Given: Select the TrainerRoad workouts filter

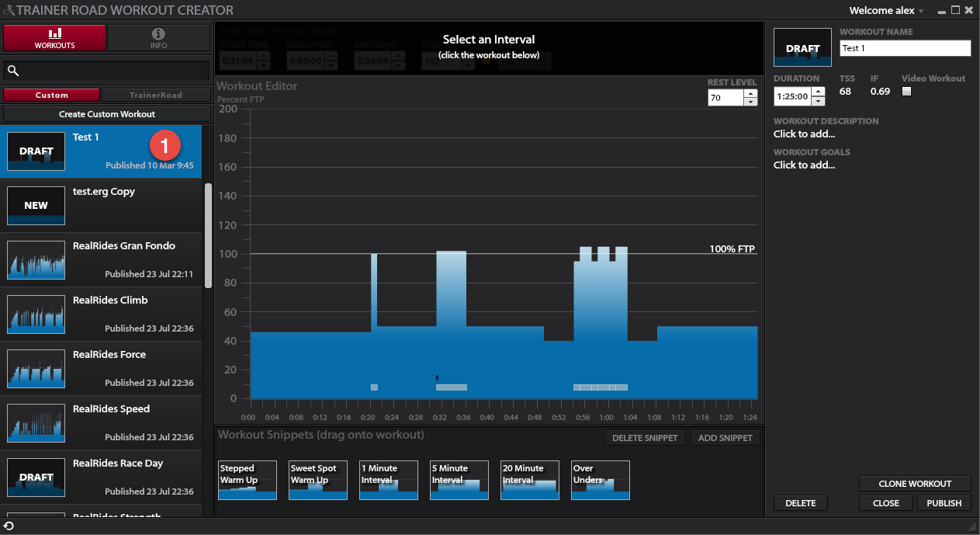Looking at the screenshot, I should pos(156,95).
